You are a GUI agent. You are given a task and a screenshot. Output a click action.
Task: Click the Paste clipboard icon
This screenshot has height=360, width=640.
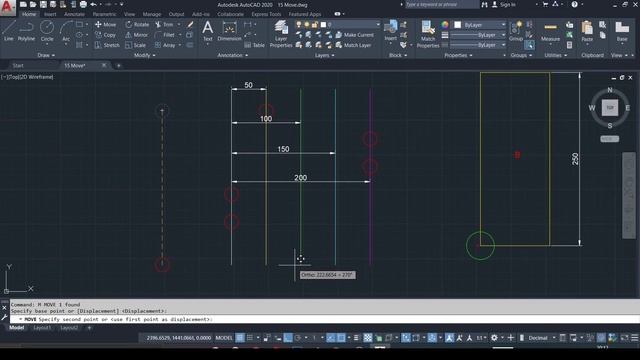(587, 31)
